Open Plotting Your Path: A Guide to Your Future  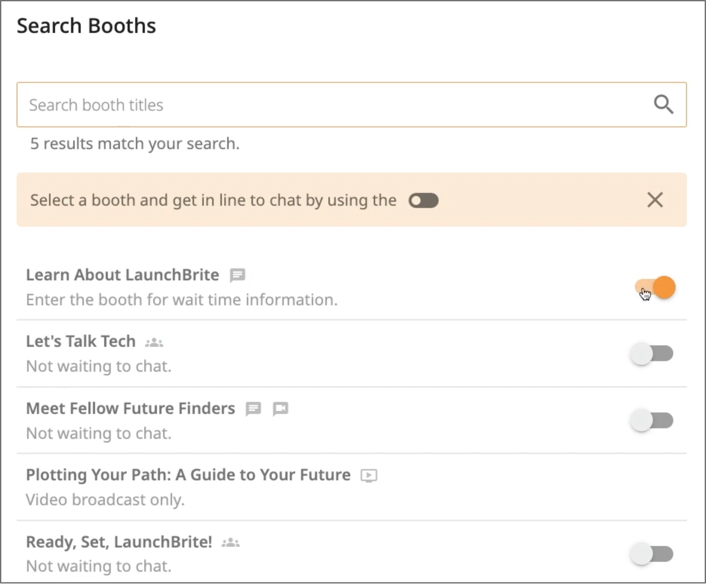pos(188,475)
